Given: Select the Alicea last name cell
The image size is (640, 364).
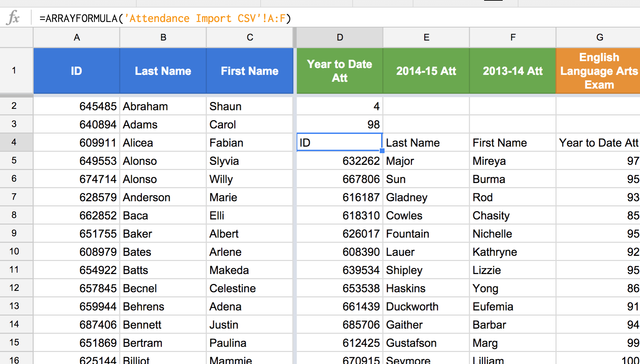Looking at the screenshot, I should (163, 143).
